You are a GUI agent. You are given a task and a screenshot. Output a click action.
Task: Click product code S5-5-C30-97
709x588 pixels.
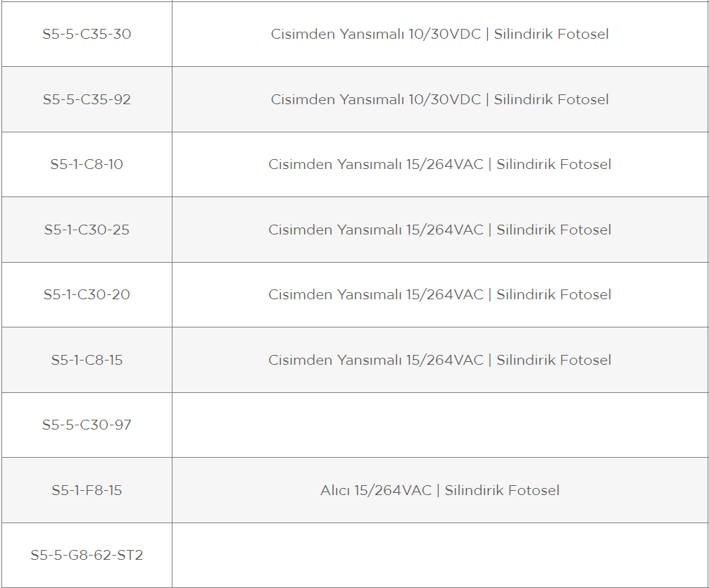[87, 425]
